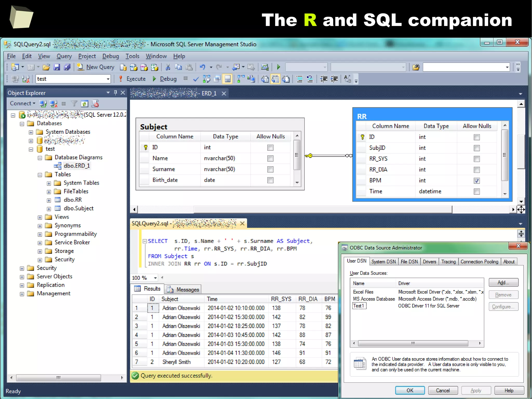The image size is (532, 399).
Task: Click the Save All icon
Action: coord(67,67)
